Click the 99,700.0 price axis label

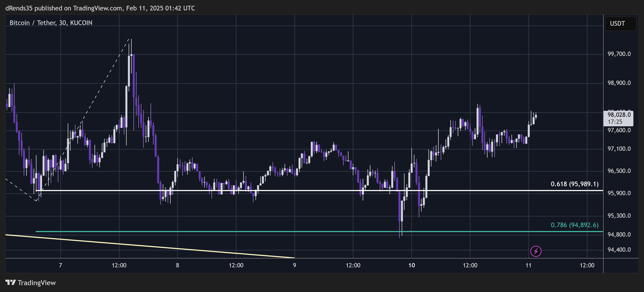coord(619,54)
